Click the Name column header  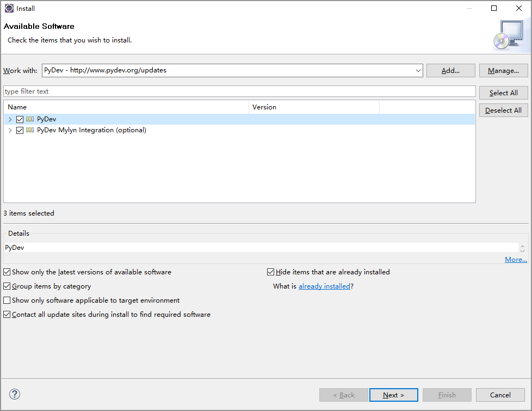point(126,107)
